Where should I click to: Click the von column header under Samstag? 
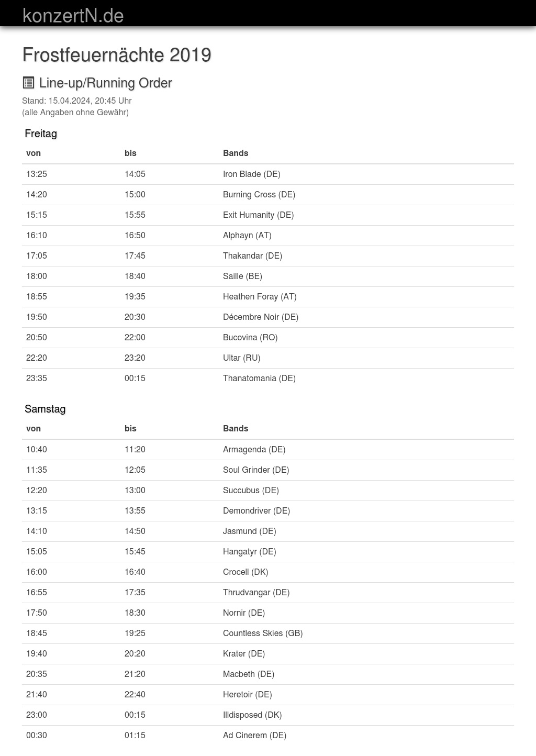coord(33,428)
